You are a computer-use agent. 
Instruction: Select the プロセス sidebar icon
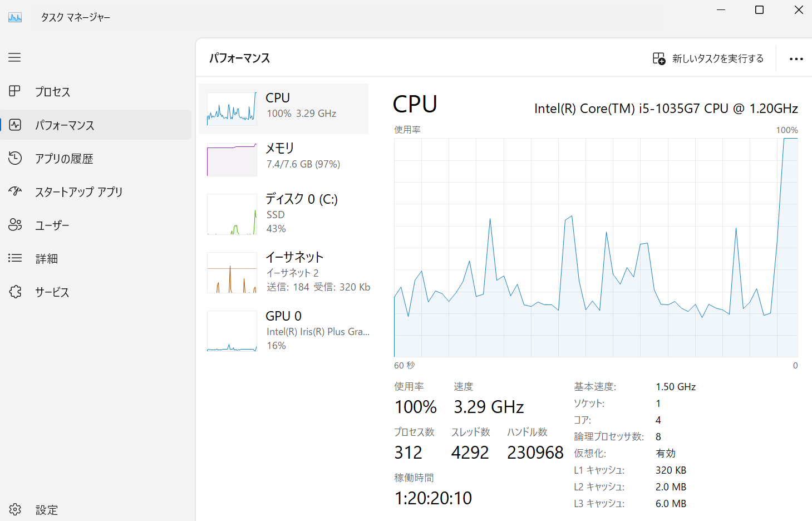point(15,91)
